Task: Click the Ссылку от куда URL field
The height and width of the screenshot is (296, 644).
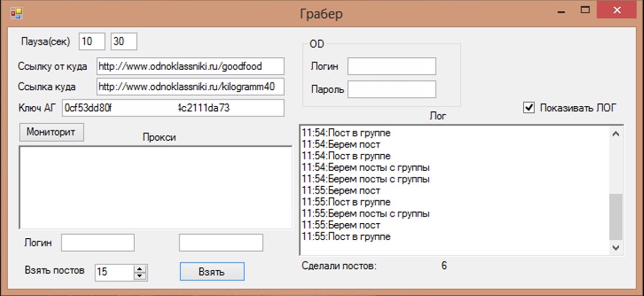Action: pyautogui.click(x=190, y=66)
